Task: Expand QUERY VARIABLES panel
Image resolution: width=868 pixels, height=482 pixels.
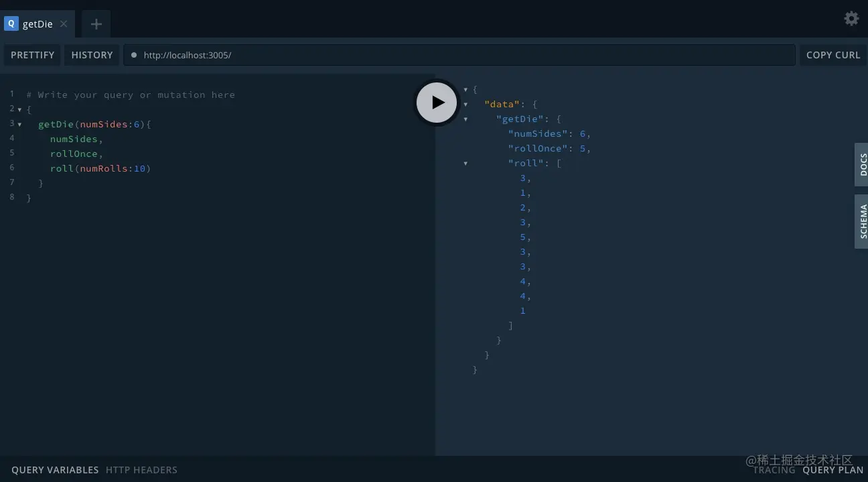Action: click(55, 470)
